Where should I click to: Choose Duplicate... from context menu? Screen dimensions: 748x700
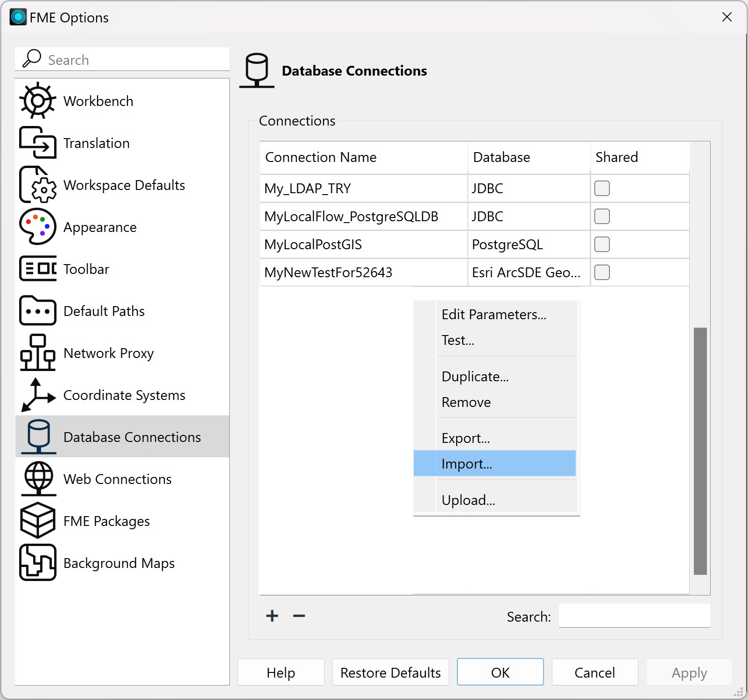coord(494,377)
